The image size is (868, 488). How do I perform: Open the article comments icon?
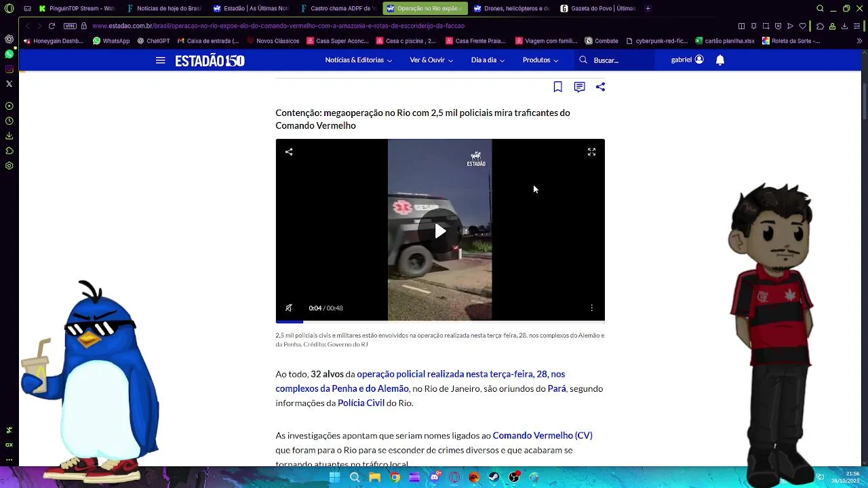click(579, 87)
